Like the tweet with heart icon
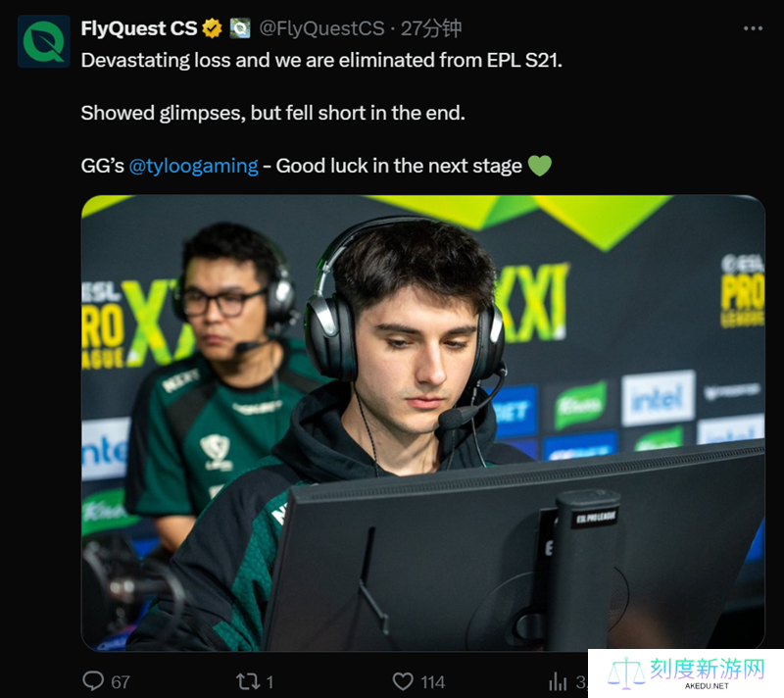Viewport: 784px width, 698px height. point(403,681)
